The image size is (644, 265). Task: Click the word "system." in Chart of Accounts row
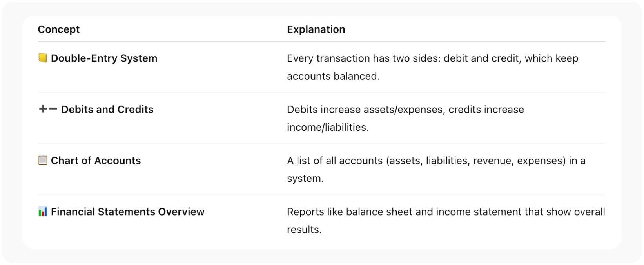tap(305, 179)
